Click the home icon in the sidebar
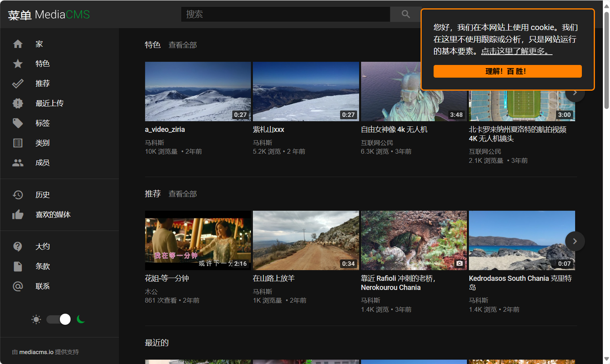The width and height of the screenshot is (610, 364). pyautogui.click(x=18, y=44)
